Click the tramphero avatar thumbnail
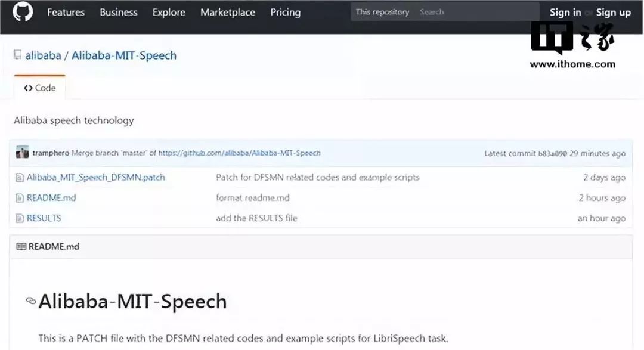 coord(22,153)
